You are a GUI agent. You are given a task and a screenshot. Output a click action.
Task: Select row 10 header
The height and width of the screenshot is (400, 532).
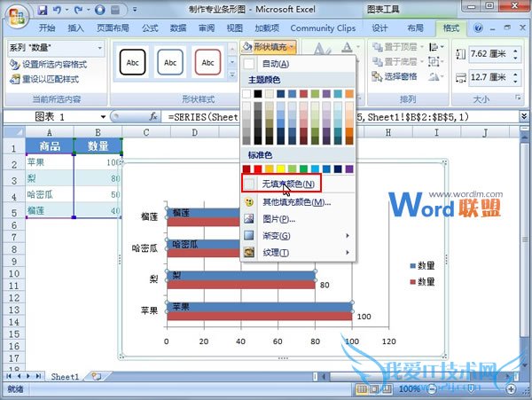pos(14,273)
